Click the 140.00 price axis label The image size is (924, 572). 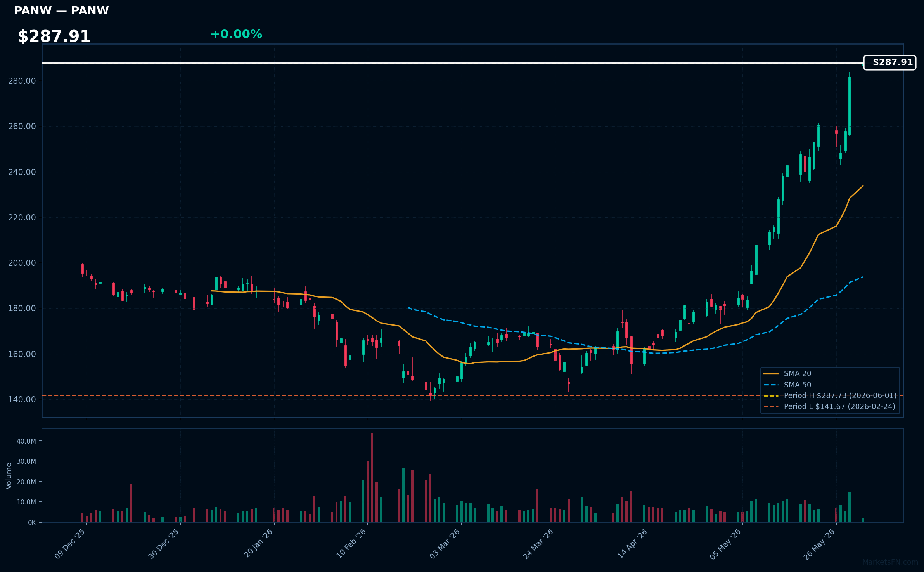(x=22, y=400)
